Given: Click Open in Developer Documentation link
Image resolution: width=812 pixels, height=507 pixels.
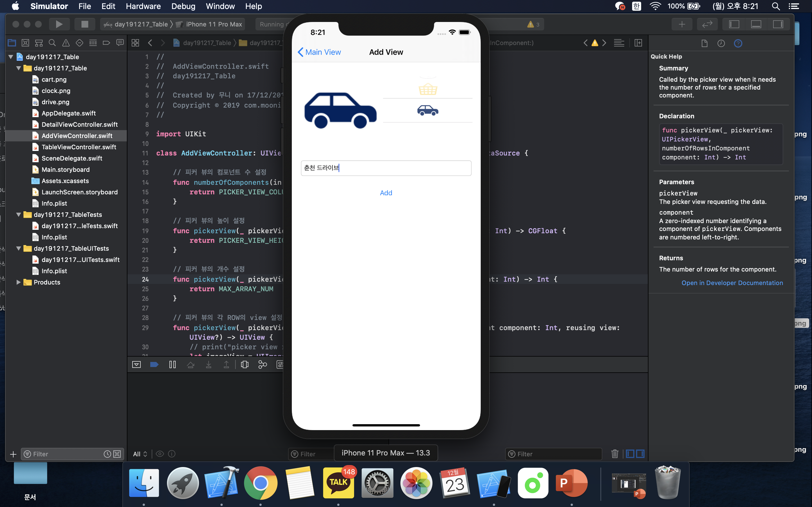Looking at the screenshot, I should point(732,283).
